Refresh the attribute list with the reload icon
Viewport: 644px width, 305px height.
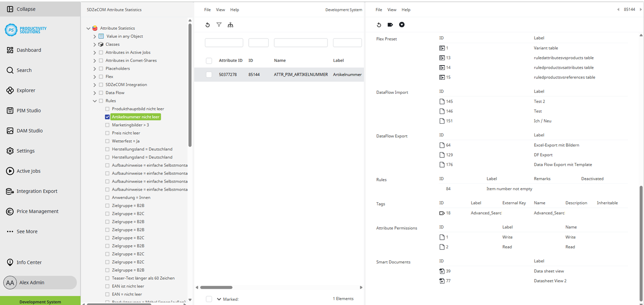pyautogui.click(x=207, y=25)
